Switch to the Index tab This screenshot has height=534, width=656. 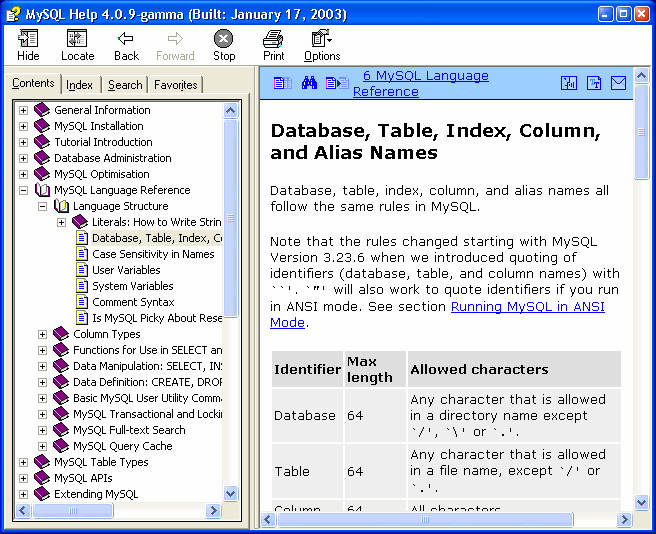pyautogui.click(x=79, y=85)
